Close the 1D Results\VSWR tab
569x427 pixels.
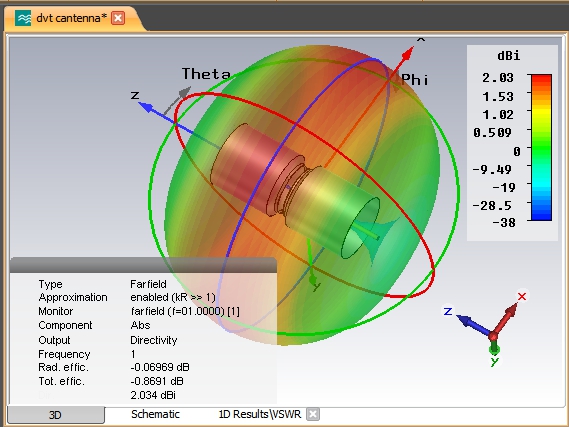313,414
